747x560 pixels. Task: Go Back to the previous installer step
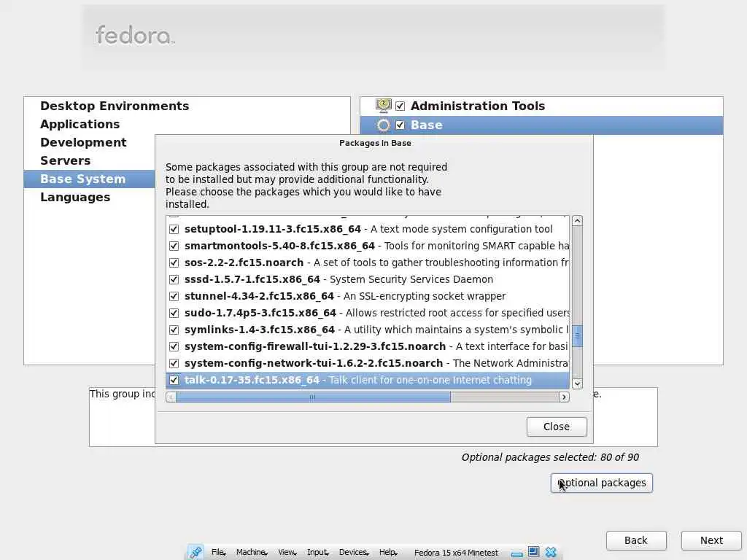pyautogui.click(x=636, y=540)
